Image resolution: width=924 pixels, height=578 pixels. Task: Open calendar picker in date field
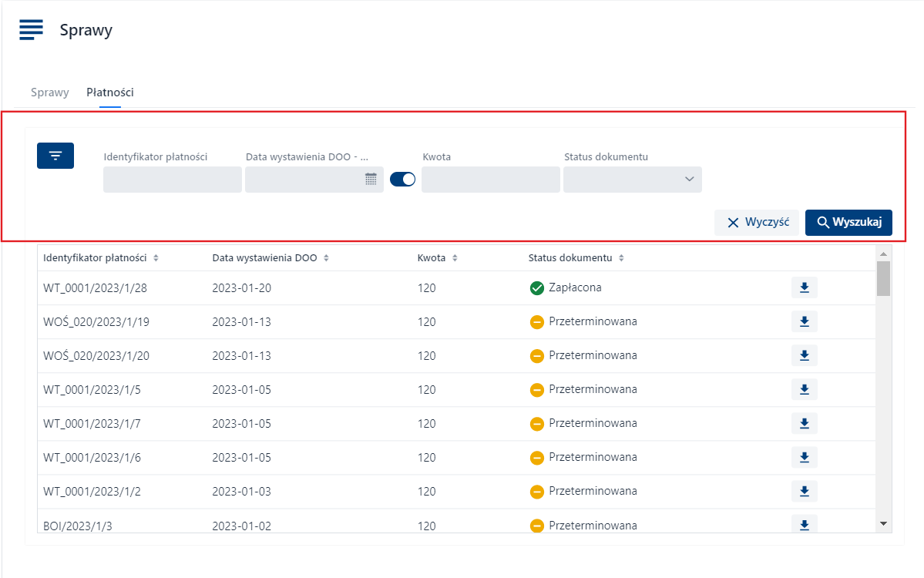pyautogui.click(x=371, y=180)
